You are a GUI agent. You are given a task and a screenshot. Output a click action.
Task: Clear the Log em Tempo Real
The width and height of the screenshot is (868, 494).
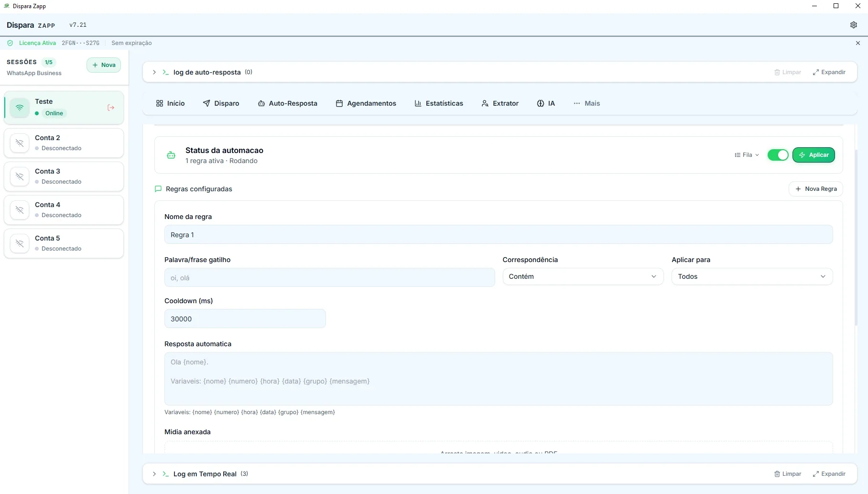(x=788, y=474)
